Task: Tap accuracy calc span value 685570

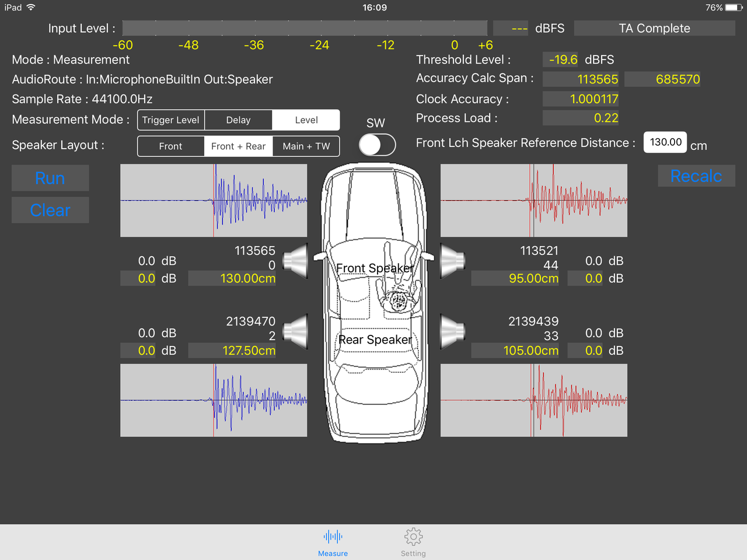Action: tap(662, 79)
